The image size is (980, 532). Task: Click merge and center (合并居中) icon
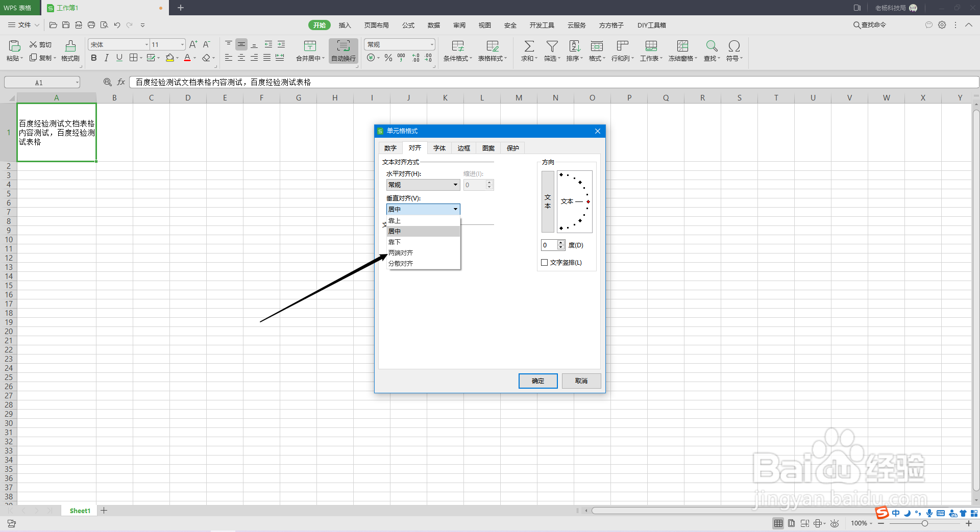pyautogui.click(x=310, y=46)
